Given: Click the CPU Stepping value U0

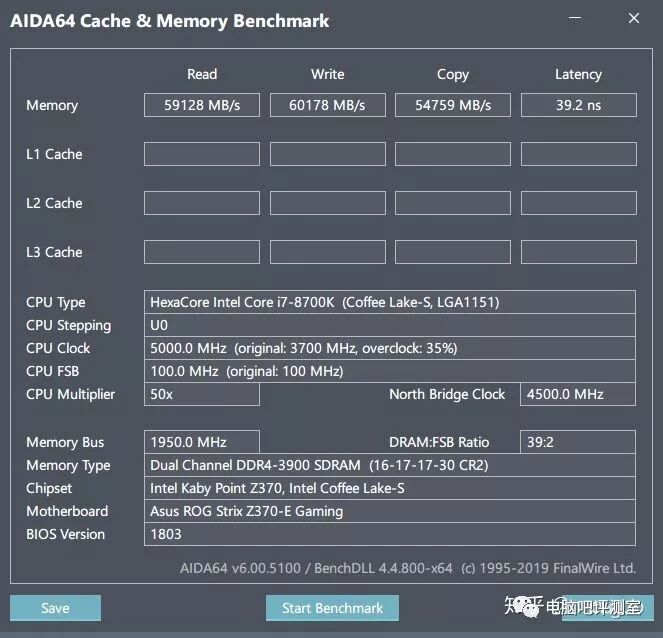Looking at the screenshot, I should coord(390,325).
